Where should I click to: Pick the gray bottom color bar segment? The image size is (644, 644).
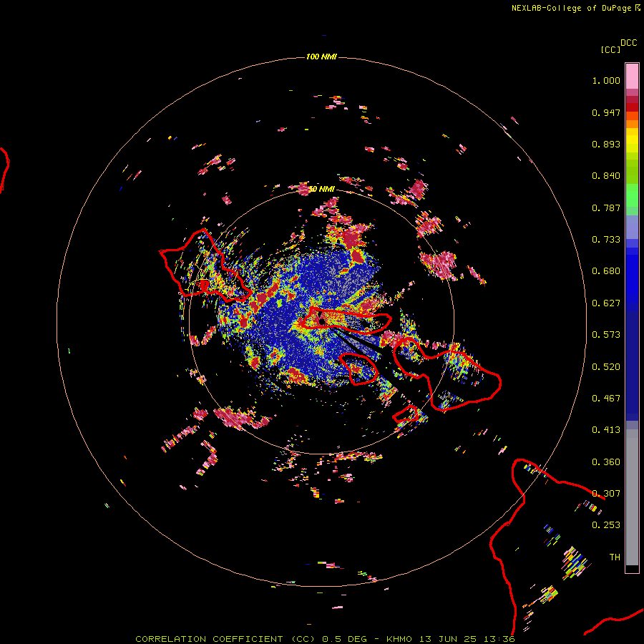click(632, 497)
